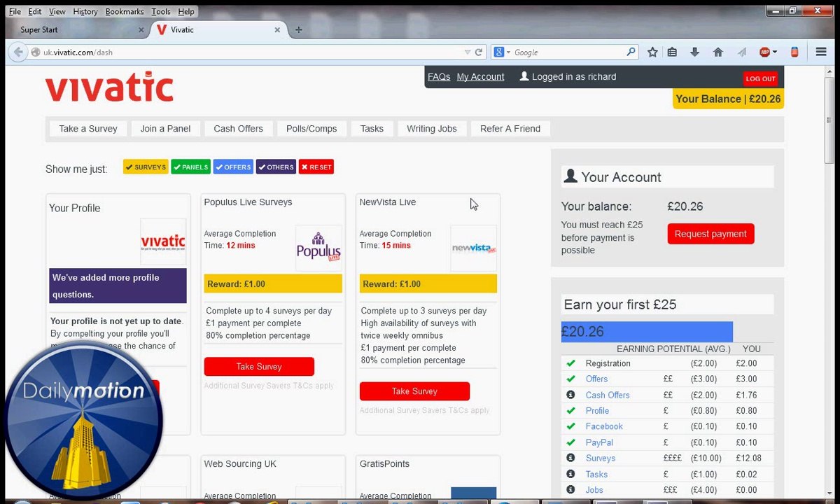The height and width of the screenshot is (504, 840).
Task: Click the Populus Live logo image
Action: tap(318, 248)
